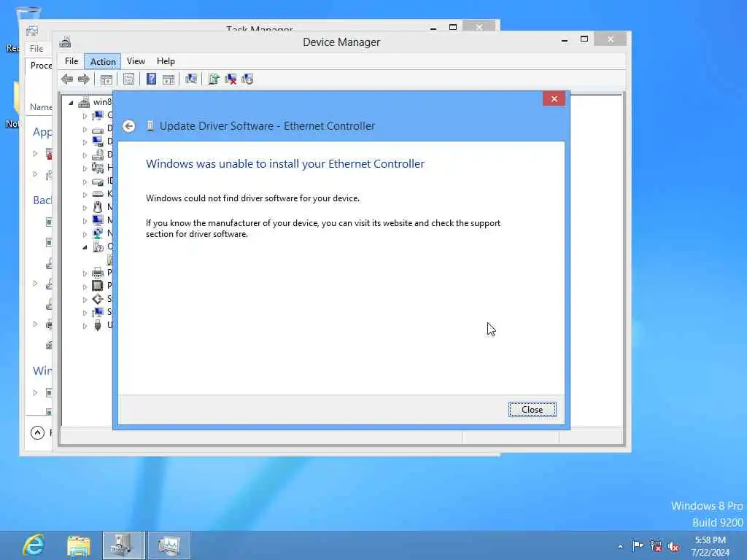Click the Back arrow toolbar icon in Device Manager
Viewport: 747px width, 560px height.
click(67, 79)
